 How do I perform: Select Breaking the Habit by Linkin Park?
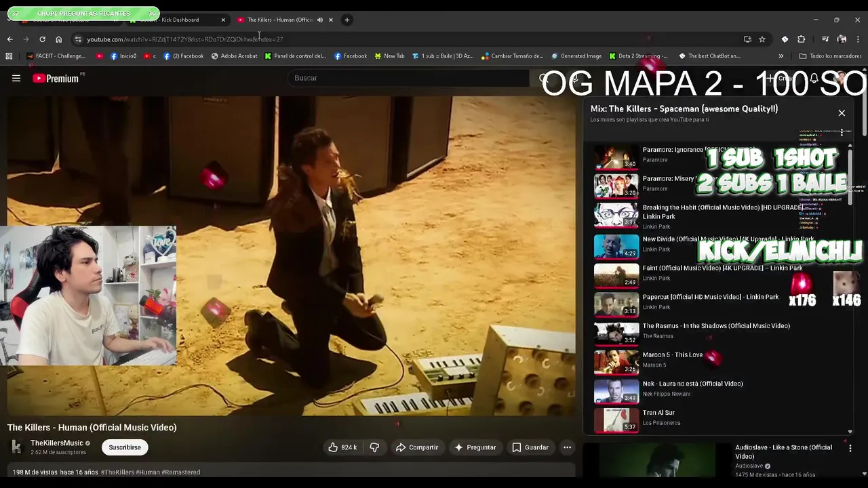[x=719, y=216]
